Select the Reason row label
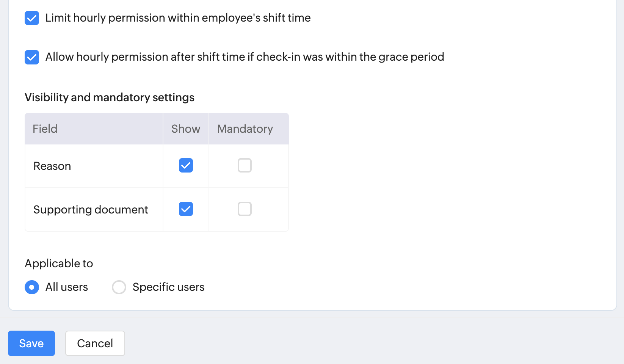This screenshot has width=624, height=364. point(52,166)
